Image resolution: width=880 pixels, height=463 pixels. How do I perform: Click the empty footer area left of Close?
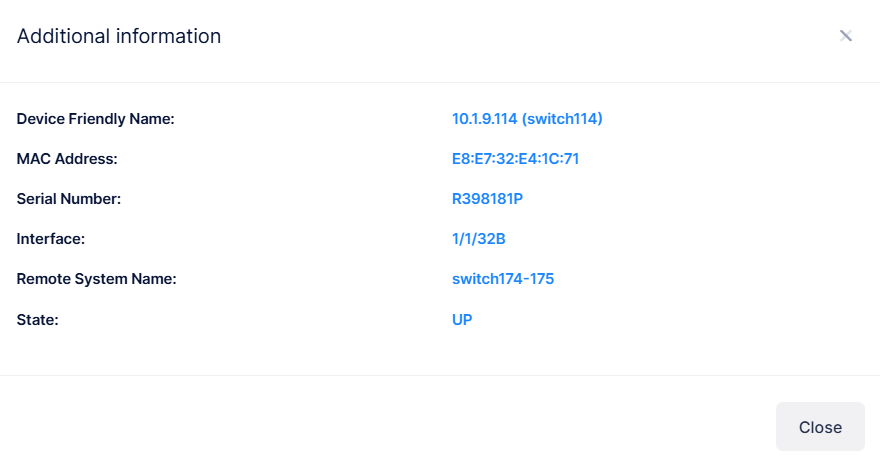tap(400, 427)
